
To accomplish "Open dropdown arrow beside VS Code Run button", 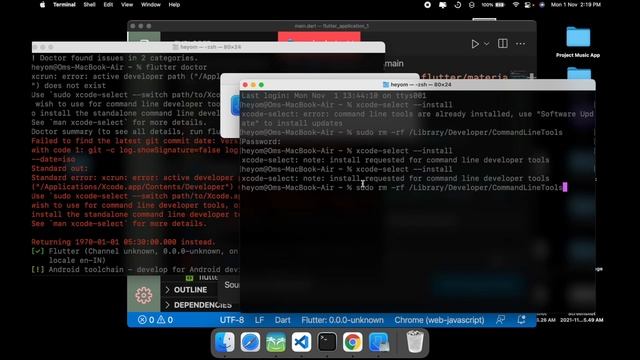I will [x=487, y=44].
